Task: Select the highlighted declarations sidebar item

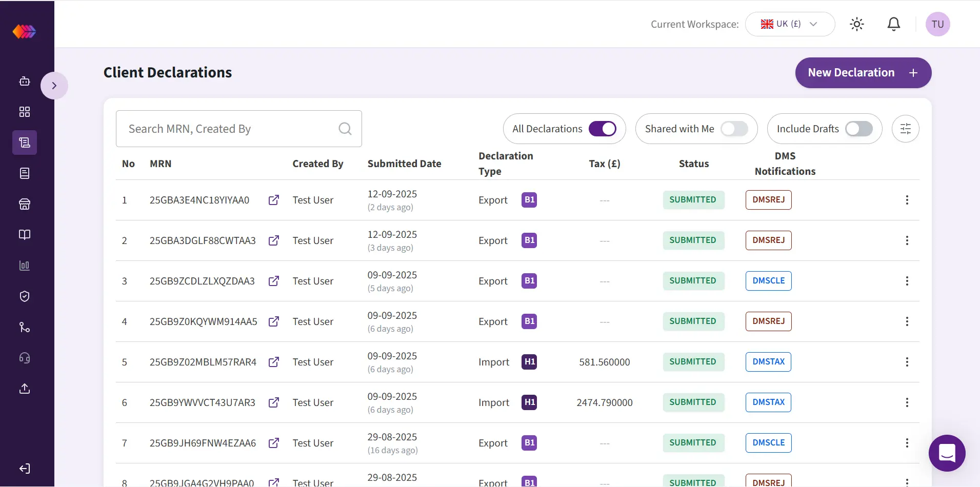Action: click(x=25, y=143)
